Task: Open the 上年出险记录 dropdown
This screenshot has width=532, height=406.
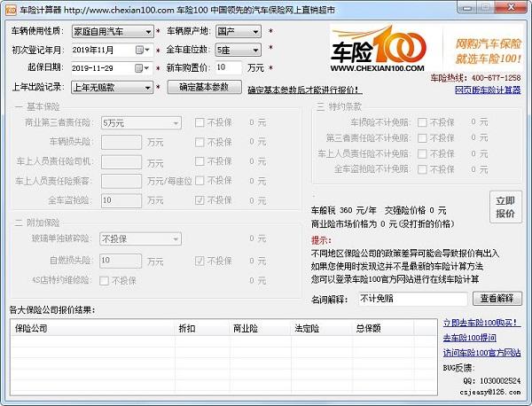Action: coord(149,87)
